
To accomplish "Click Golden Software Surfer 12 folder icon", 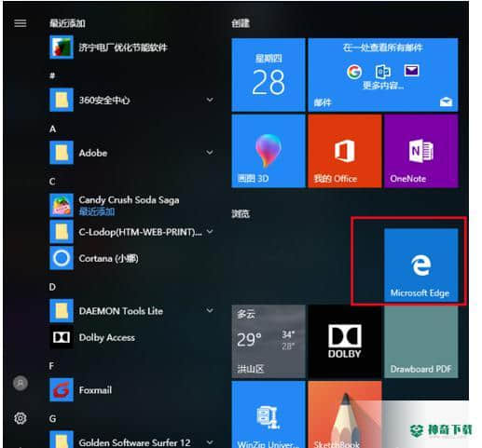I will pos(62,440).
